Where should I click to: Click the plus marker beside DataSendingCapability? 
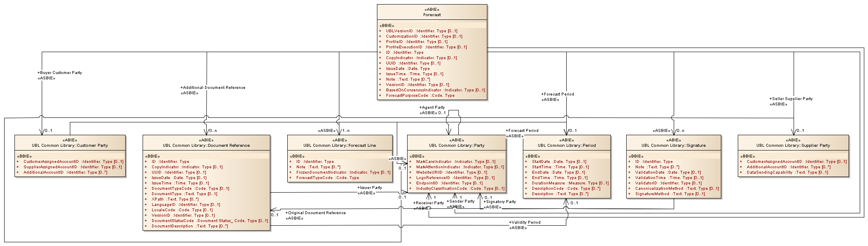741,172
